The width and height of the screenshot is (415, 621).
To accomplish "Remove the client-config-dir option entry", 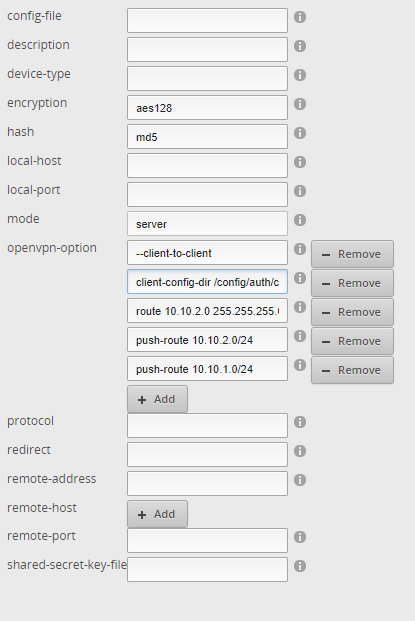I will tap(352, 283).
